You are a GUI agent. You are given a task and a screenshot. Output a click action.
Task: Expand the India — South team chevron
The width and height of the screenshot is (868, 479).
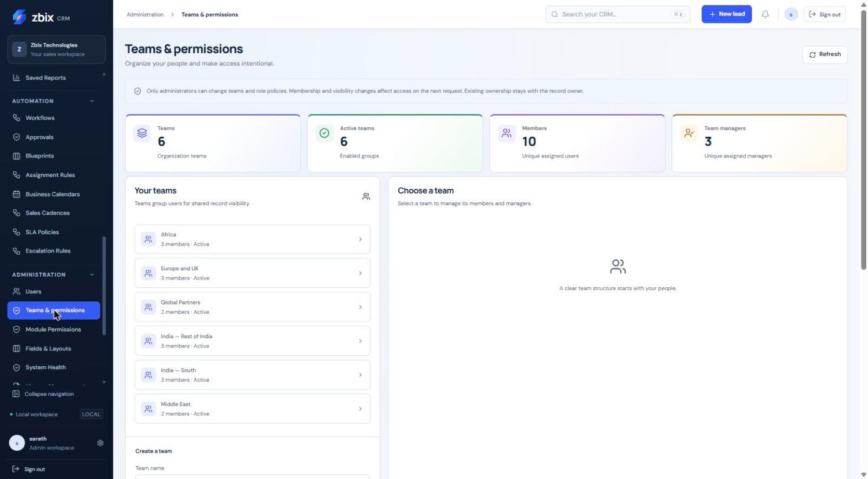(361, 375)
